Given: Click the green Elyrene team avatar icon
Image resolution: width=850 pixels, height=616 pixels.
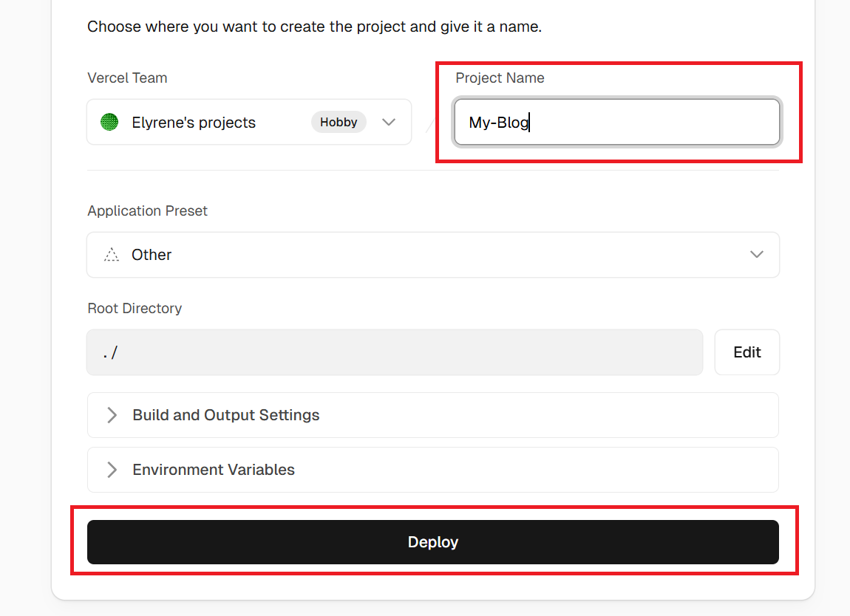Looking at the screenshot, I should (x=109, y=123).
